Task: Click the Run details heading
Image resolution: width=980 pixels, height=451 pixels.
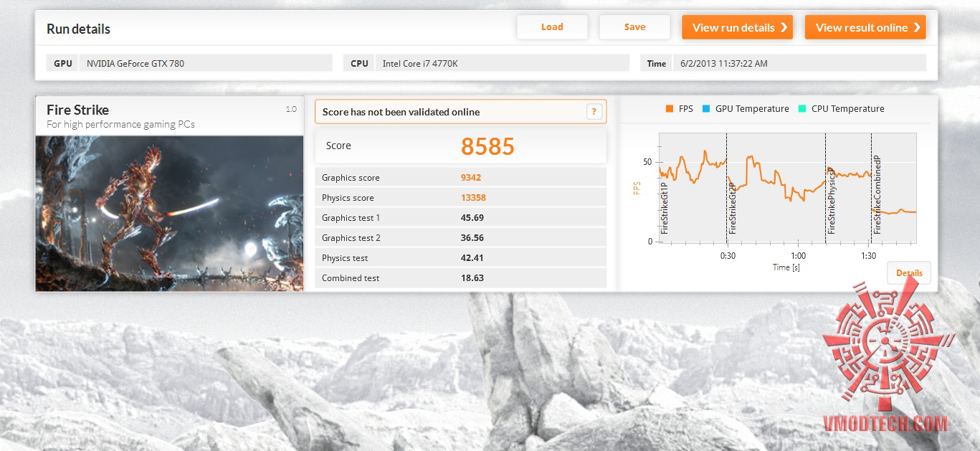Action: pos(78,29)
